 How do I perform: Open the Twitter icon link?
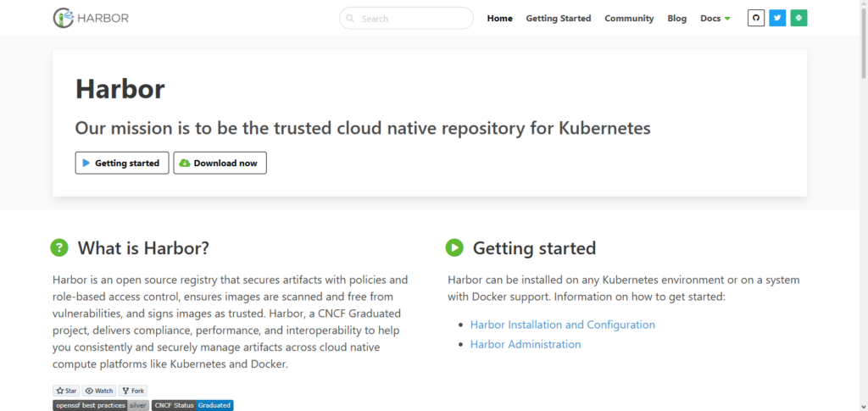pos(777,18)
